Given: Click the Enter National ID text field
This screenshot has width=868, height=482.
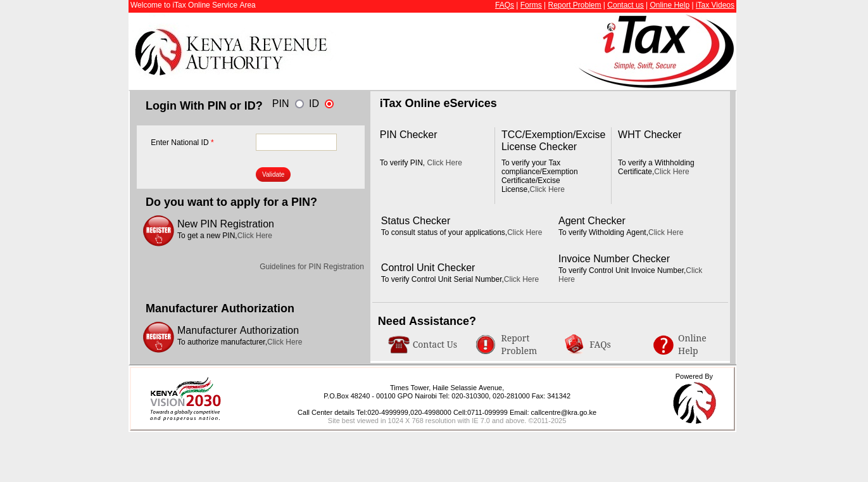Looking at the screenshot, I should pyautogui.click(x=296, y=142).
